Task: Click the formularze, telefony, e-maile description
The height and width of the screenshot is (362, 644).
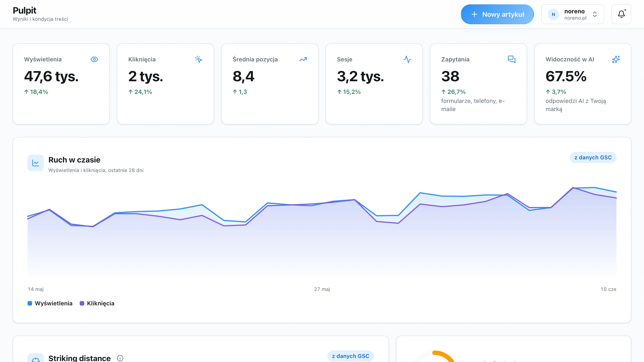Action: 473,105
